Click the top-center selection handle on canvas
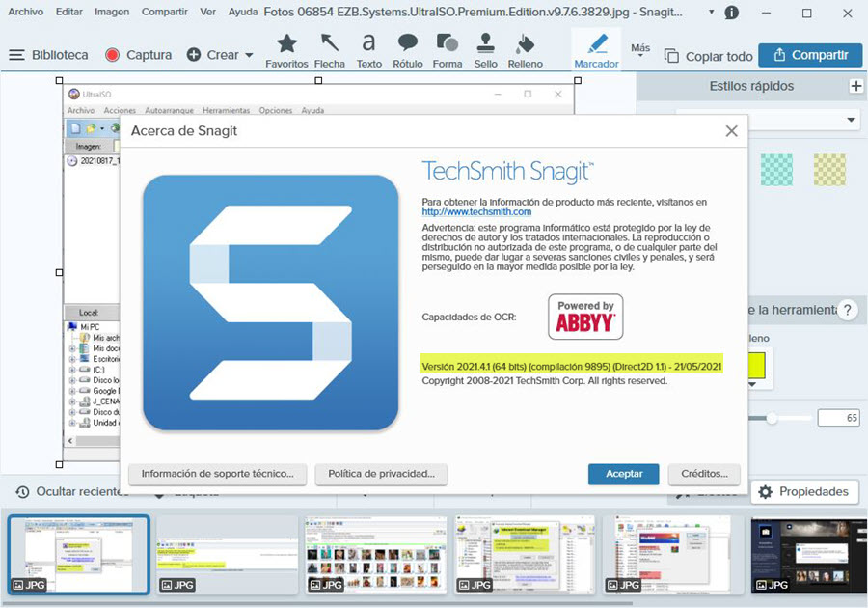 coord(318,80)
